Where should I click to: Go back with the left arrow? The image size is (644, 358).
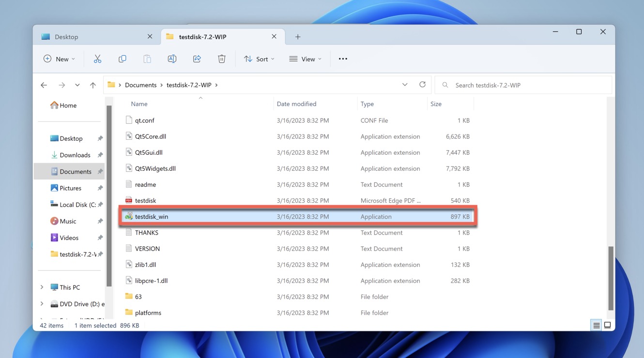44,85
